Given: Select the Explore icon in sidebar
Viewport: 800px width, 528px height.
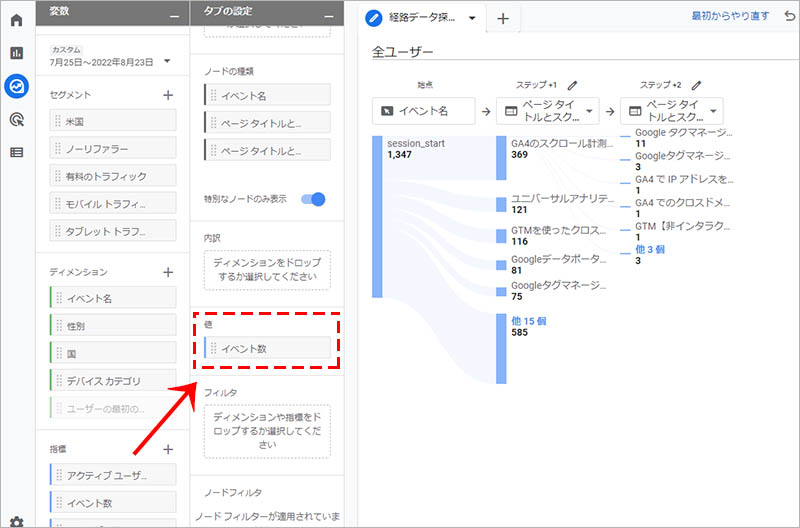Looking at the screenshot, I should coord(16,86).
